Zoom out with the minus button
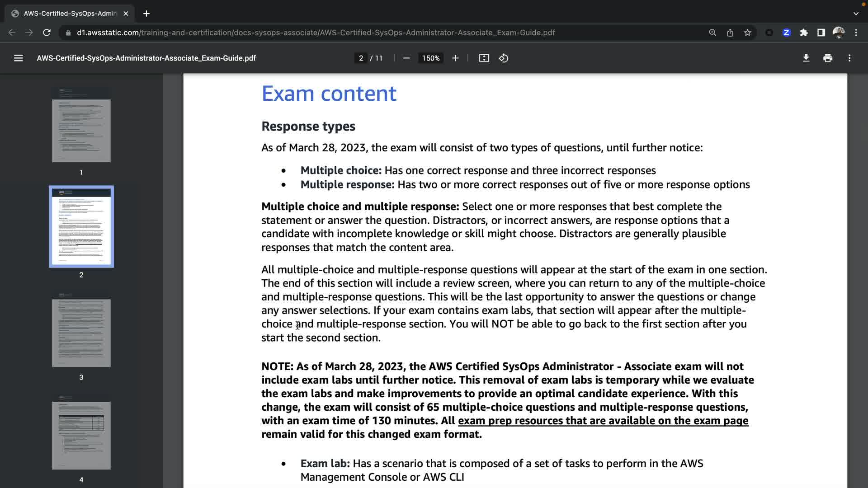868x488 pixels. [x=406, y=58]
